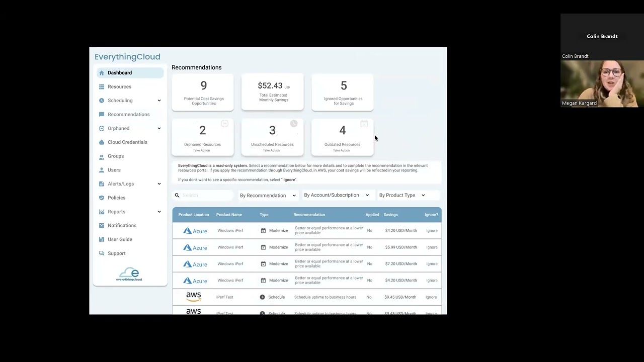
Task: Click Take Action under Unscheduled Resources
Action: tap(272, 150)
